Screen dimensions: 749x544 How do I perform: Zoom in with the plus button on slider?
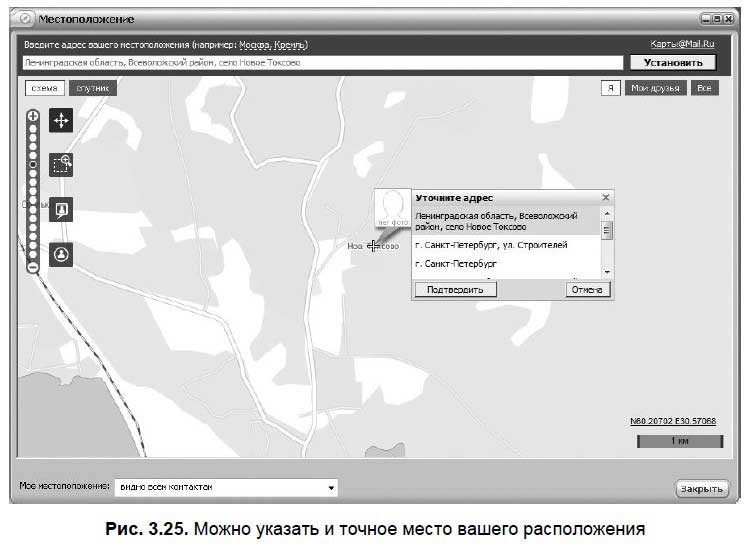tap(32, 116)
